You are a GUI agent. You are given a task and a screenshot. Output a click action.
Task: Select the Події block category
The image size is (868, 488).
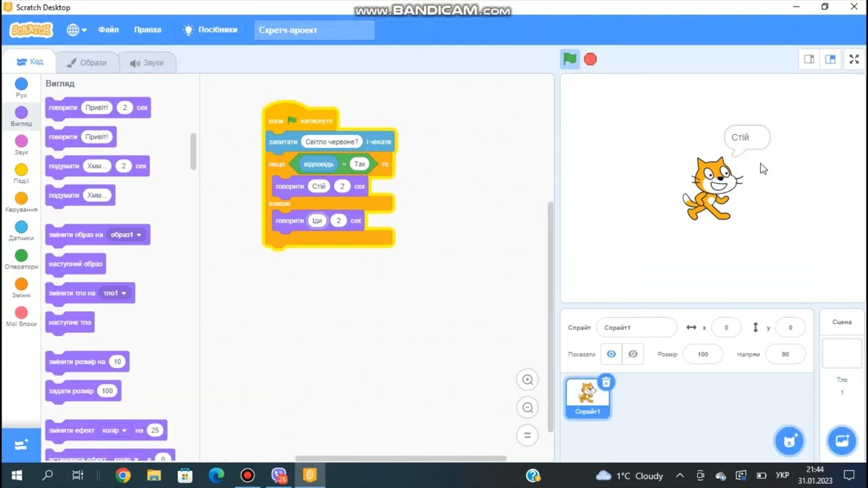[21, 174]
